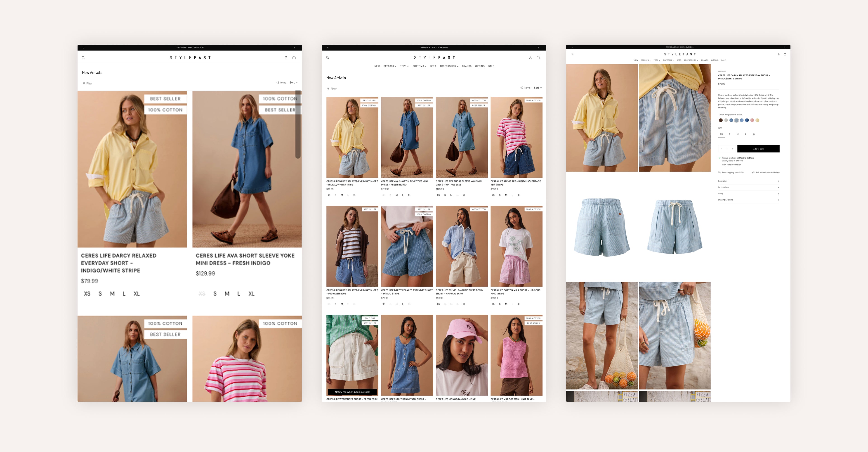The image size is (868, 452).
Task: Increase quantity with the plus stepper
Action: click(x=733, y=149)
